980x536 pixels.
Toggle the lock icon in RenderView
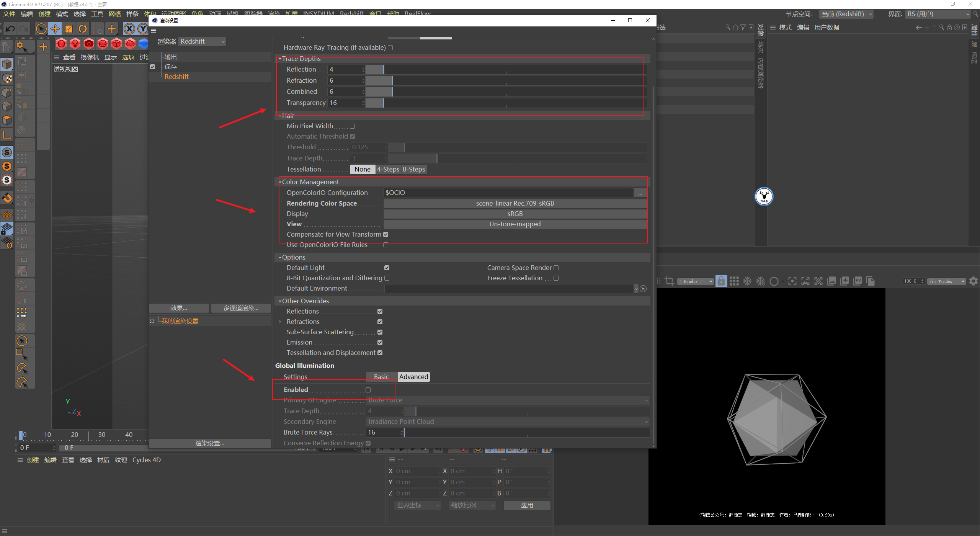(721, 281)
